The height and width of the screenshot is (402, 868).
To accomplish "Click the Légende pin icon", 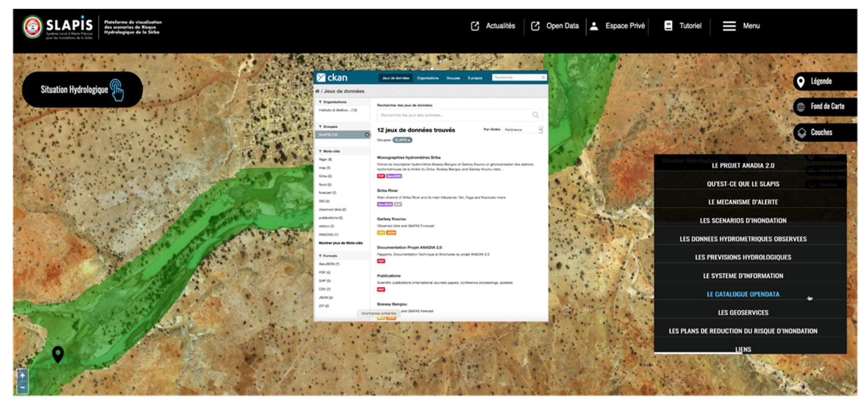I will 801,81.
